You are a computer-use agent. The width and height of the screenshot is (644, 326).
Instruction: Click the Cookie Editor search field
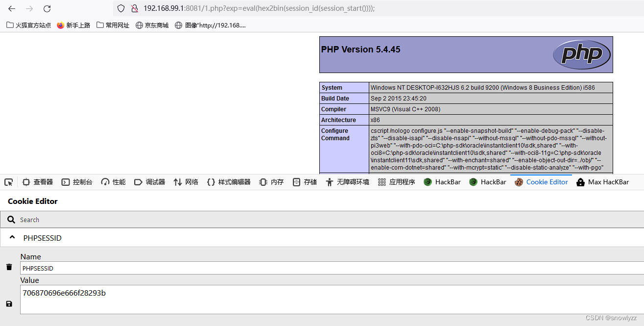point(322,220)
